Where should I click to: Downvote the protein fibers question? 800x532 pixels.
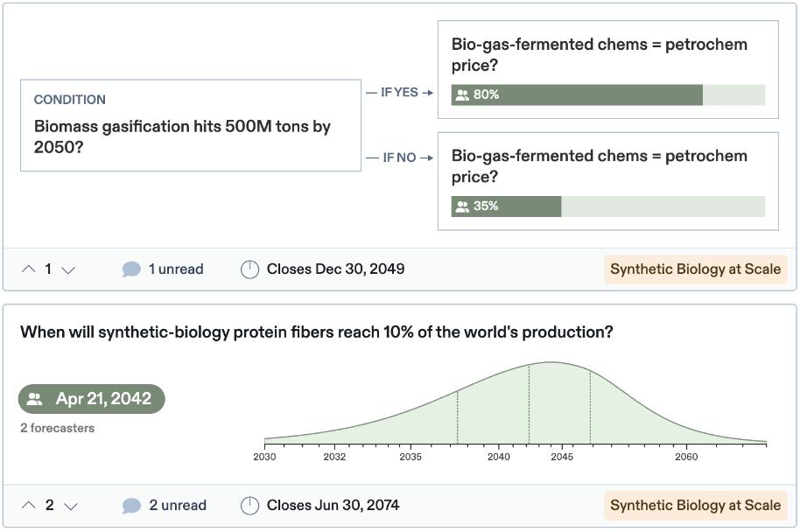(x=71, y=506)
